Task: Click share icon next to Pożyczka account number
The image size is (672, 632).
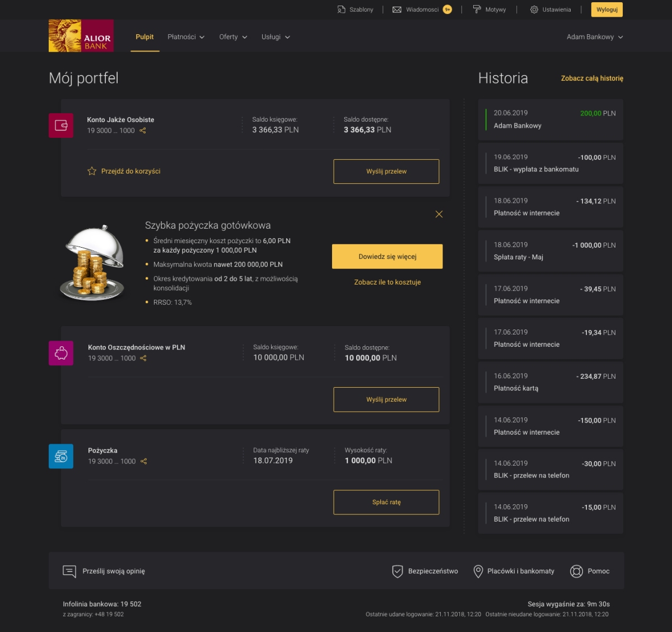Action: point(144,461)
